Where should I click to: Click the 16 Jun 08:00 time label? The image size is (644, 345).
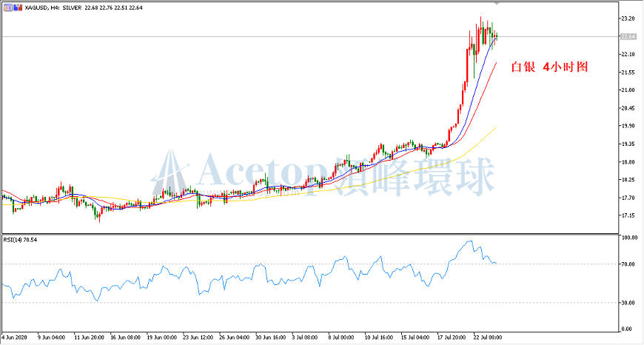click(x=125, y=338)
